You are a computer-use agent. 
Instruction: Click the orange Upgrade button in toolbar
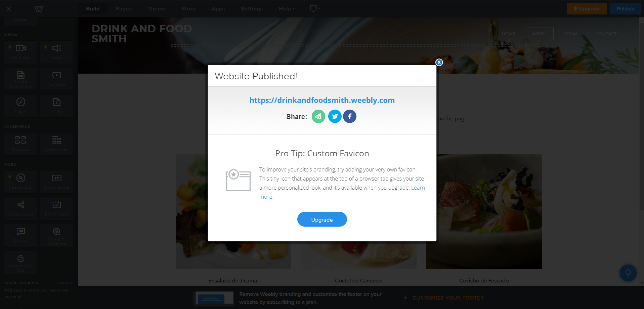587,9
